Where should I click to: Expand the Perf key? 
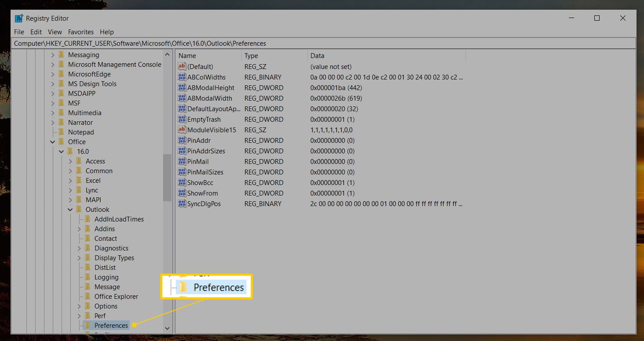pyautogui.click(x=79, y=316)
